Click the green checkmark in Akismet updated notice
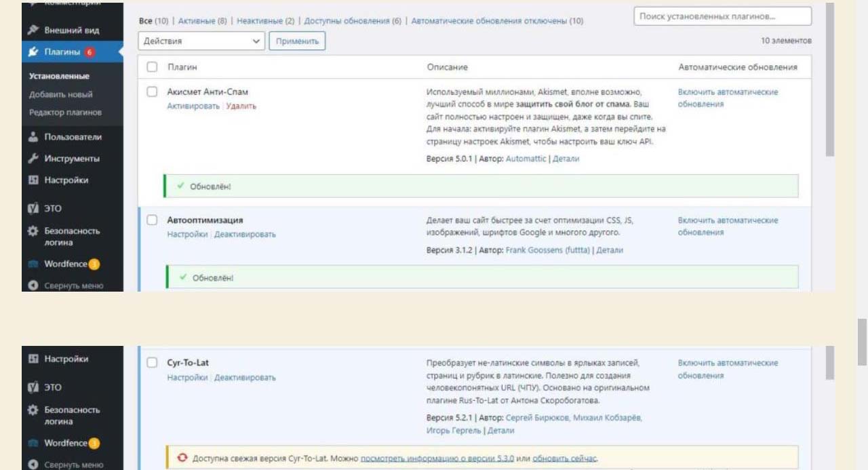The height and width of the screenshot is (470, 868). [181, 187]
